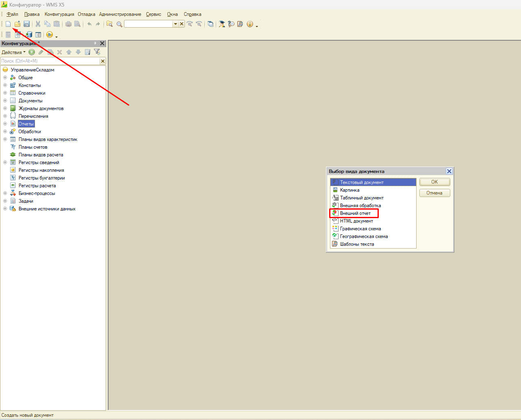Expand the Константы tree node
Image resolution: width=521 pixels, height=420 pixels.
(5, 85)
